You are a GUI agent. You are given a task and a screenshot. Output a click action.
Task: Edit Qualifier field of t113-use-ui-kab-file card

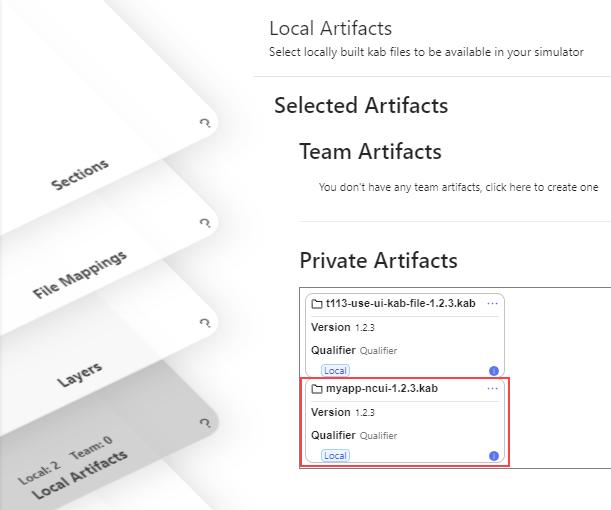click(x=378, y=351)
